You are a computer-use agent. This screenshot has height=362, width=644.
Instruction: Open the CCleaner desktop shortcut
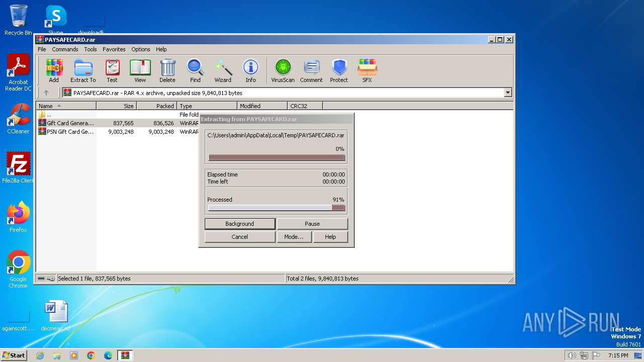tap(18, 119)
